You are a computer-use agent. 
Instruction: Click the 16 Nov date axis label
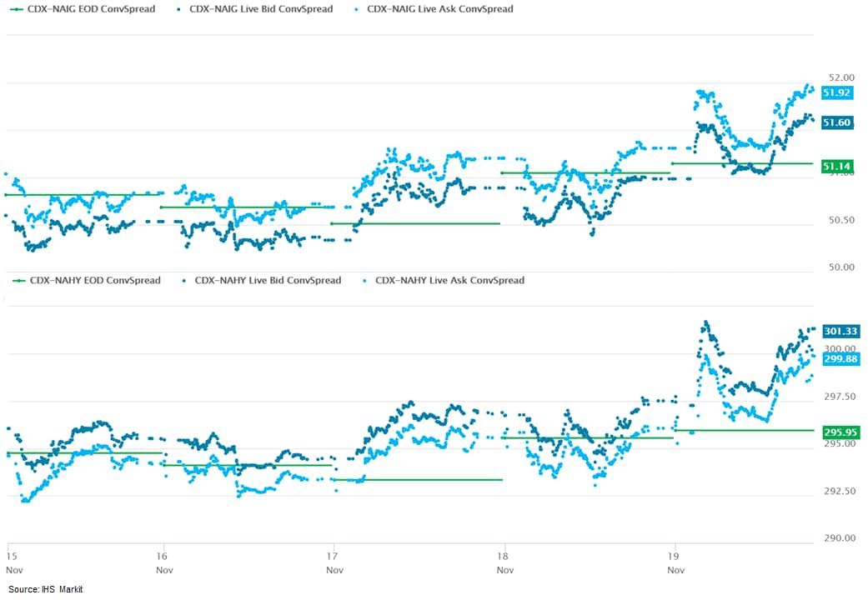(x=163, y=562)
